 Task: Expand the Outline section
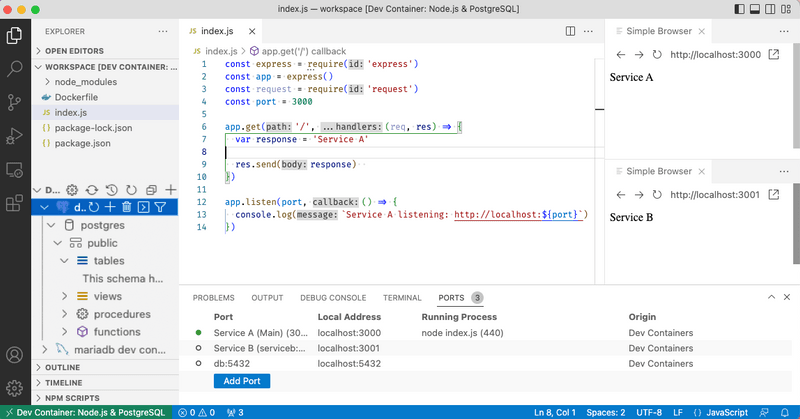[105, 367]
